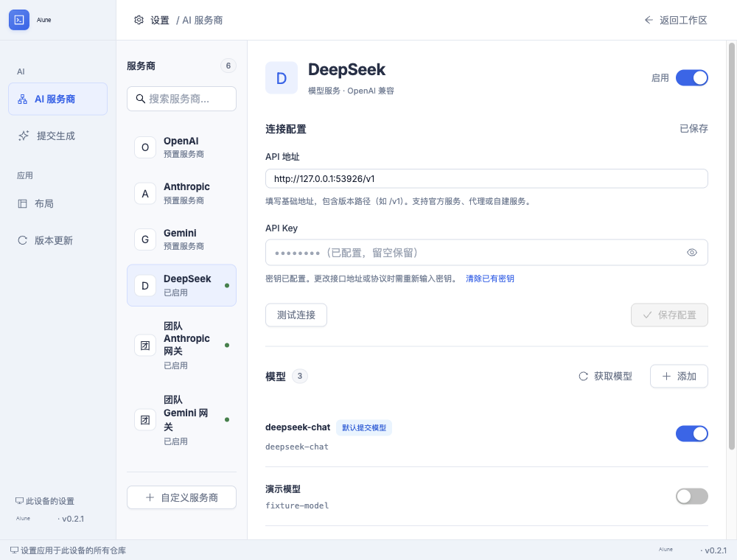
Task: Click the 清除已有密钥 link
Action: (x=490, y=279)
